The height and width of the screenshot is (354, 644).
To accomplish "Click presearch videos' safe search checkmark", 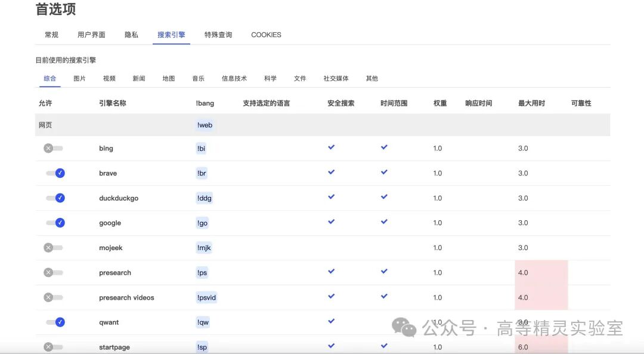I will click(332, 297).
